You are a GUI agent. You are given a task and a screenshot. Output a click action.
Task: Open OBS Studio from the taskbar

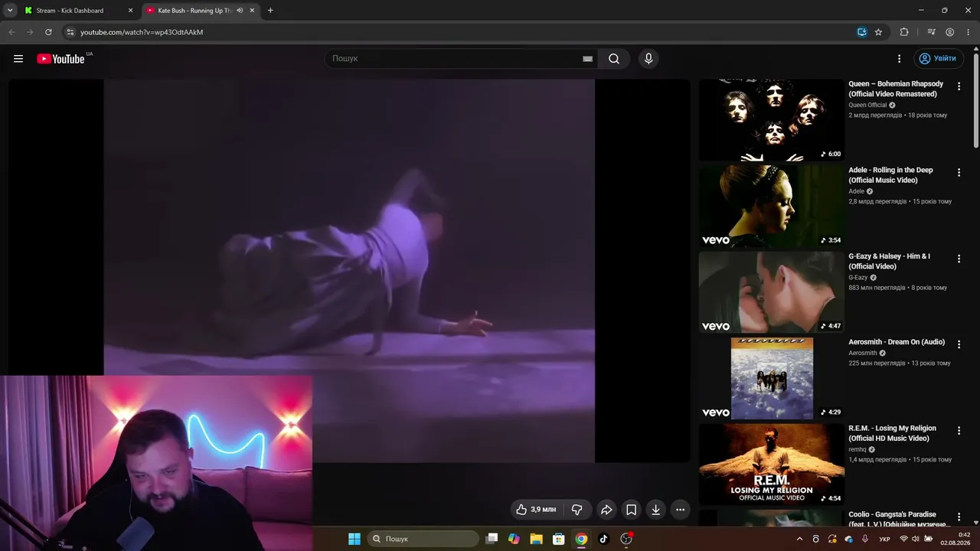click(x=626, y=539)
